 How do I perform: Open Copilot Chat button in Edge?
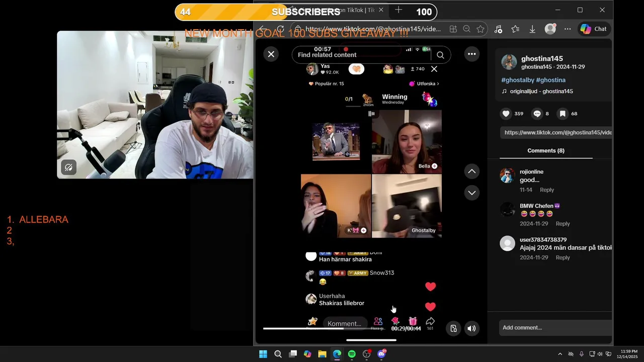594,29
